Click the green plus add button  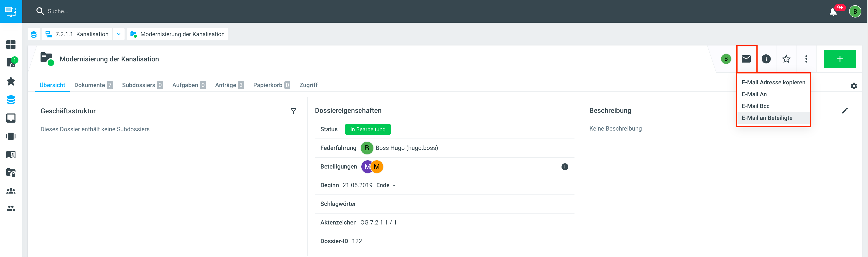(839, 59)
